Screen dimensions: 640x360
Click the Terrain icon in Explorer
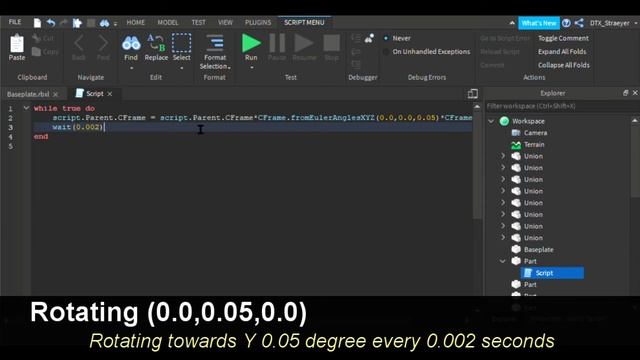516,144
